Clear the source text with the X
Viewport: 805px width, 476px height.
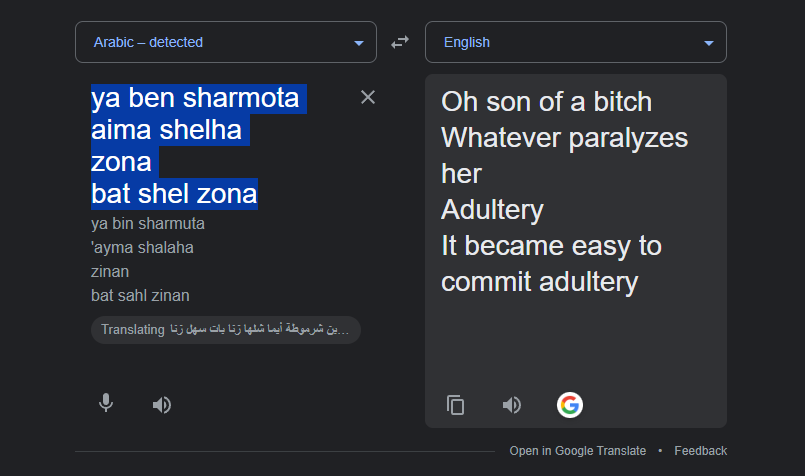[368, 97]
